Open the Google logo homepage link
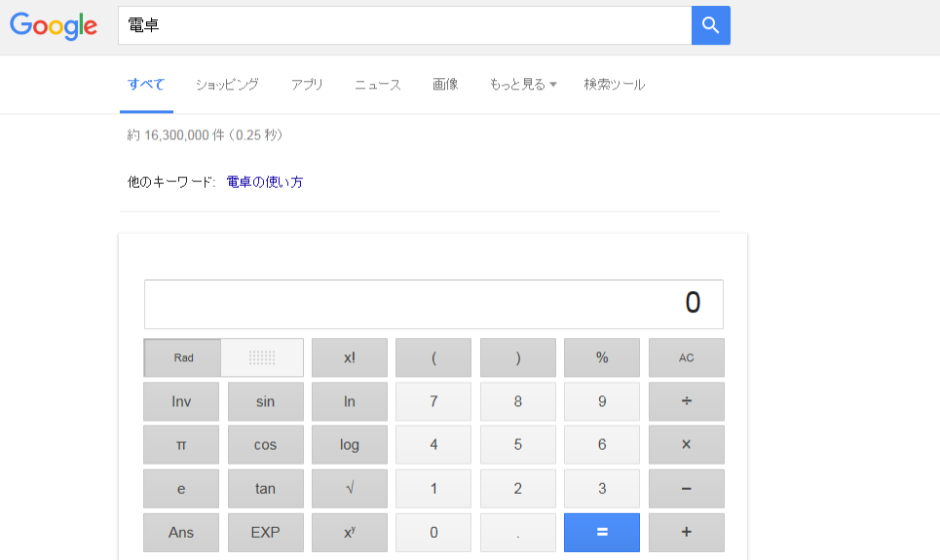The height and width of the screenshot is (560, 940). click(x=54, y=25)
